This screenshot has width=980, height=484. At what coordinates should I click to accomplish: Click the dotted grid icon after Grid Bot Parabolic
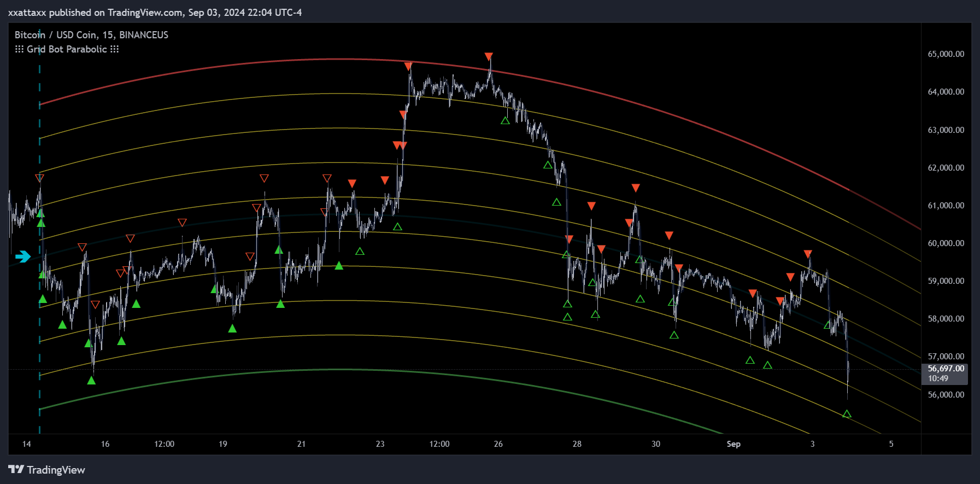tap(114, 49)
